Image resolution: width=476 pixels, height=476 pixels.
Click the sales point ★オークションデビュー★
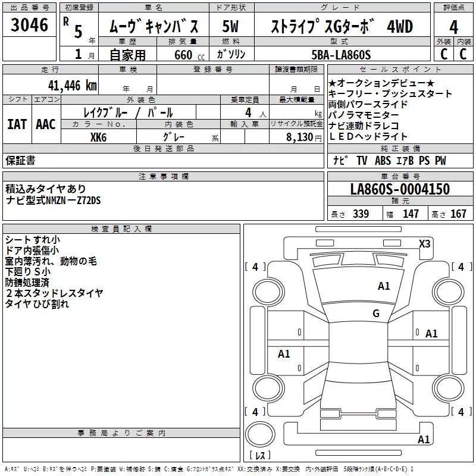click(x=381, y=83)
